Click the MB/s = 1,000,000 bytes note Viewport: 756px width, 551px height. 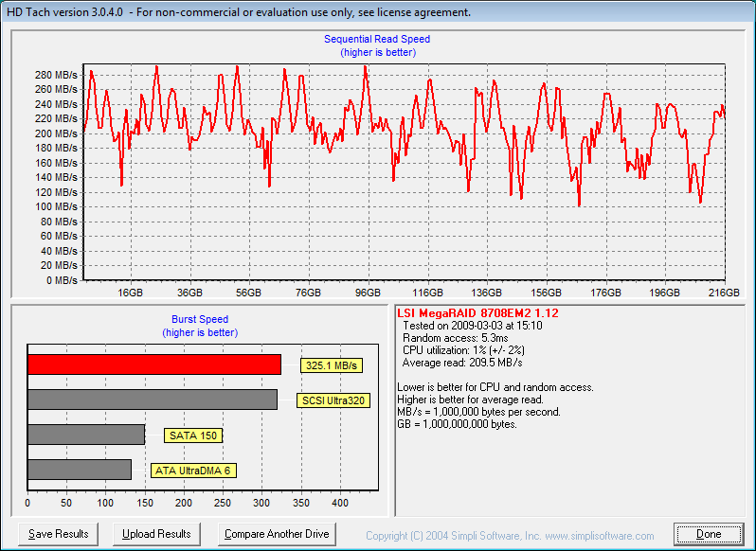pyautogui.click(x=478, y=412)
